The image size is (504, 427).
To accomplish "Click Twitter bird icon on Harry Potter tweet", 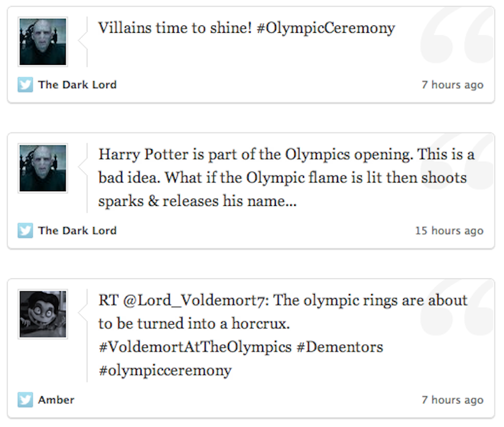I will coord(25,231).
